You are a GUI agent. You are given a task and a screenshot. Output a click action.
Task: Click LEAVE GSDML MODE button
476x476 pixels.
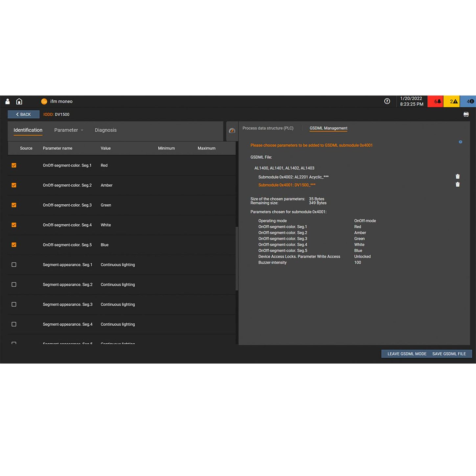point(406,354)
